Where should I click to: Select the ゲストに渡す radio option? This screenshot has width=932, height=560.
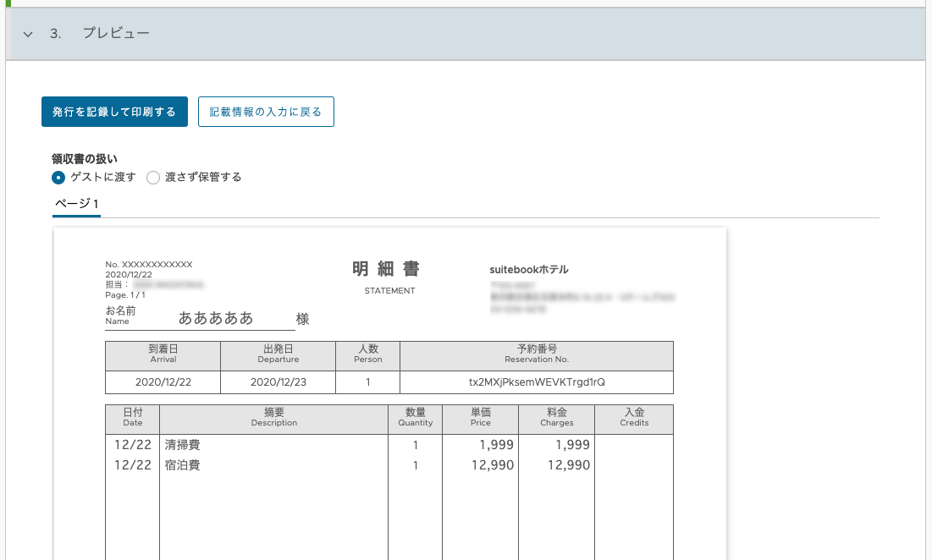click(x=58, y=177)
